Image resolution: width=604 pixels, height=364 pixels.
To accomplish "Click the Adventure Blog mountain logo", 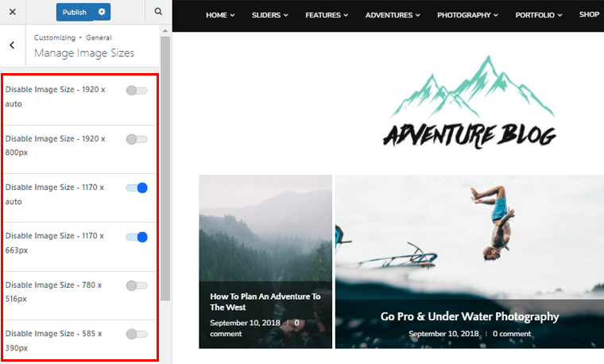I will (x=470, y=102).
